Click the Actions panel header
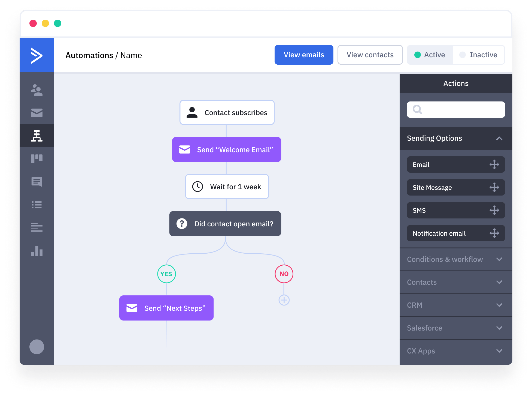Viewport: 532px width, 396px height. pos(456,83)
